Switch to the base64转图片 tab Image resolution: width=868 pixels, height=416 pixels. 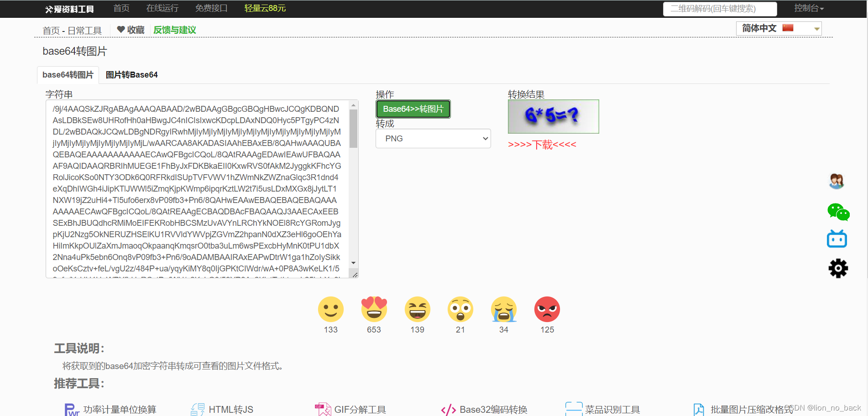68,75
